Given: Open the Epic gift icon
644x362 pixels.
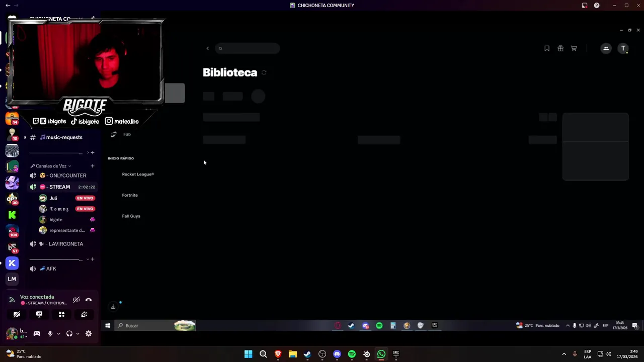Looking at the screenshot, I should coord(560,48).
